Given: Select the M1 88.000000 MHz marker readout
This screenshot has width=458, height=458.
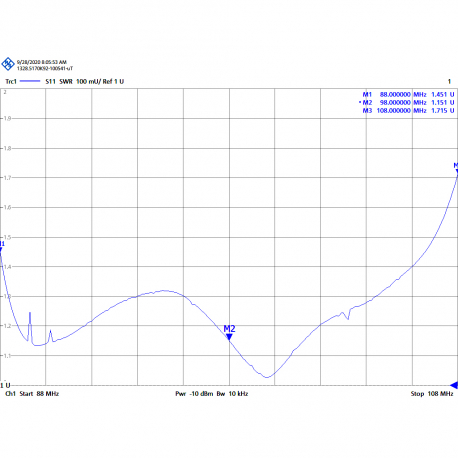Looking at the screenshot, I should pos(408,94).
